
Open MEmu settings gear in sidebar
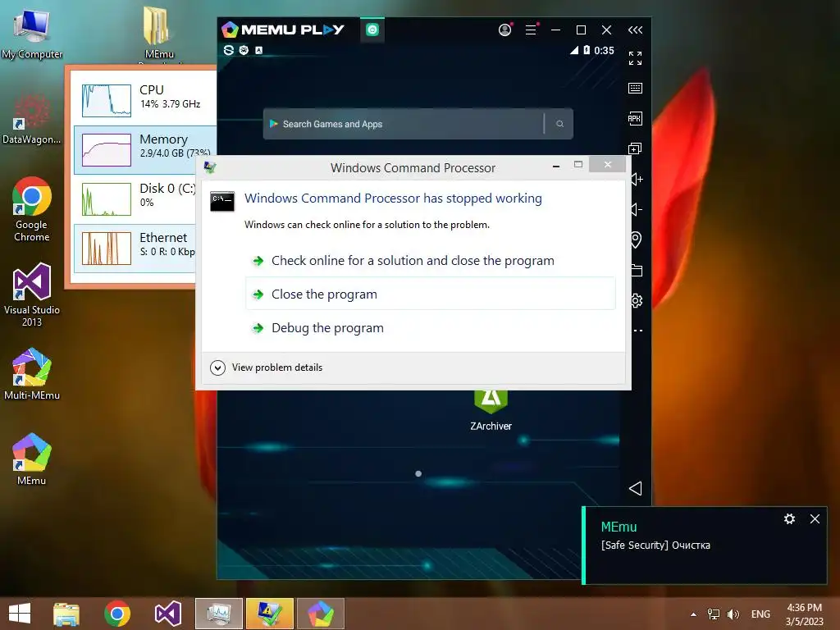click(x=637, y=300)
